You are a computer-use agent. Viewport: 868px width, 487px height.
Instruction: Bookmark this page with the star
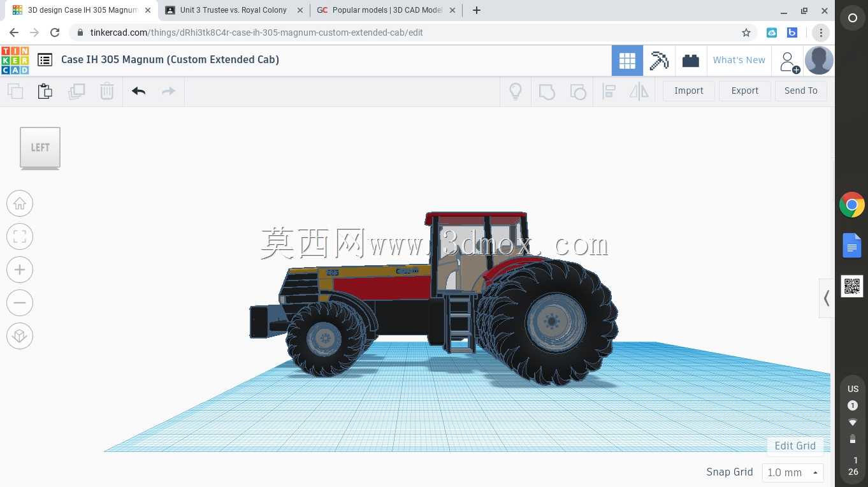[746, 33]
